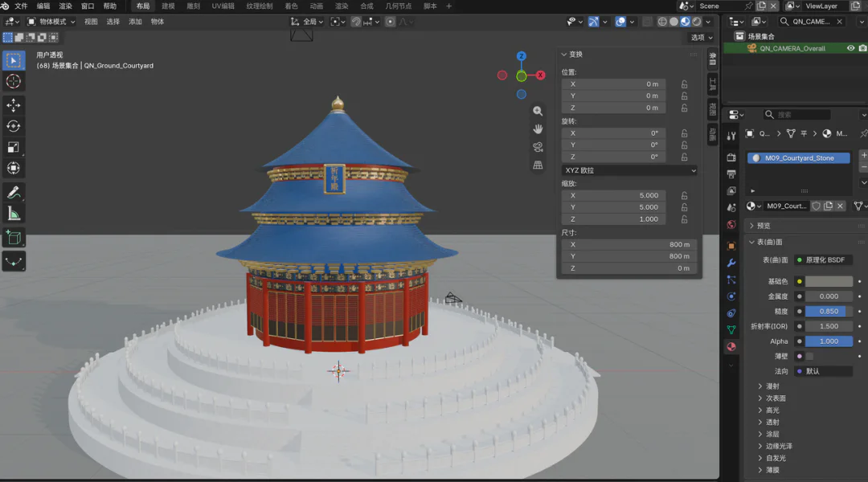Switch to the UV编辑 workspace tab
Image resolution: width=868 pixels, height=482 pixels.
[x=223, y=6]
